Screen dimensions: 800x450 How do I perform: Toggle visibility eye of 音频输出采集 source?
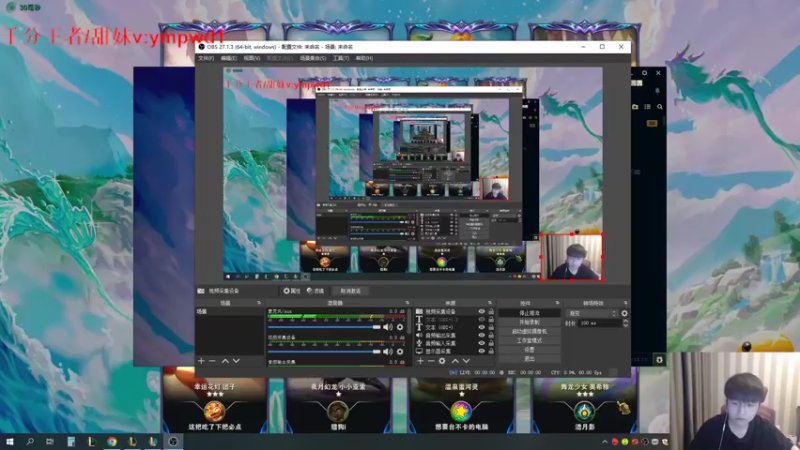pyautogui.click(x=481, y=335)
